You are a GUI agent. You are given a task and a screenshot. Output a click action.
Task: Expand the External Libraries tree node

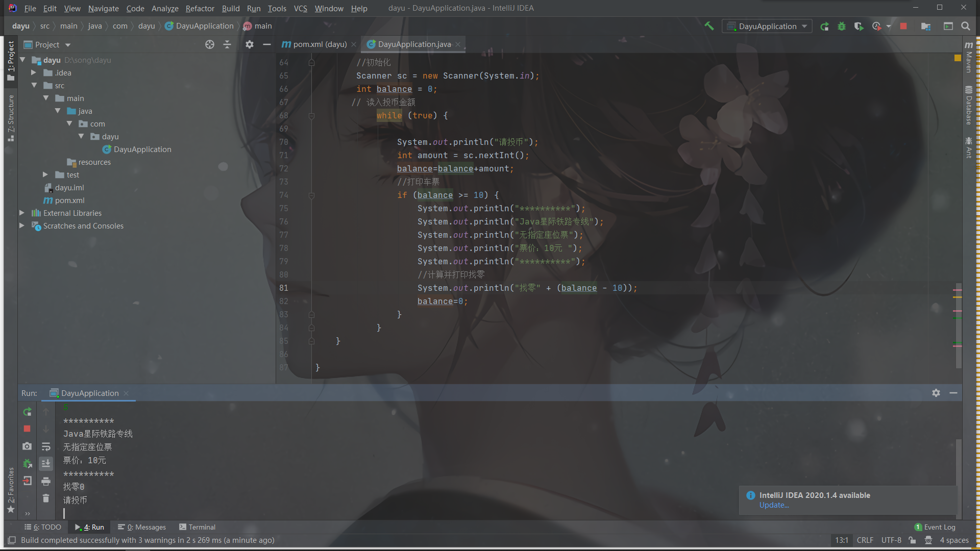click(x=22, y=213)
